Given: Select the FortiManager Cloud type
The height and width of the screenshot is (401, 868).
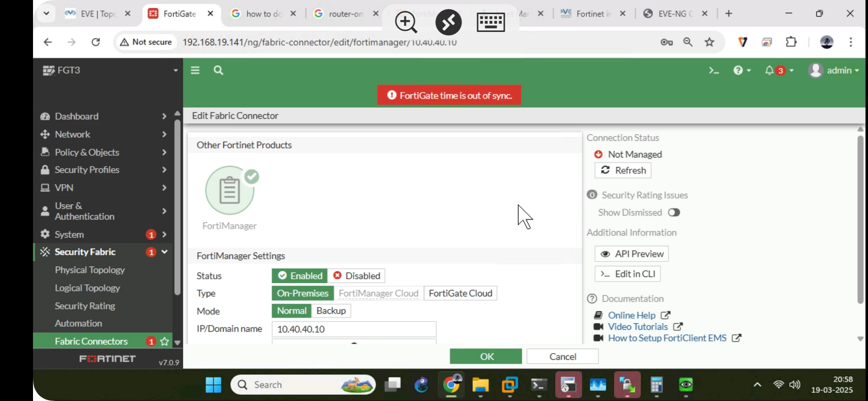Looking at the screenshot, I should (378, 293).
